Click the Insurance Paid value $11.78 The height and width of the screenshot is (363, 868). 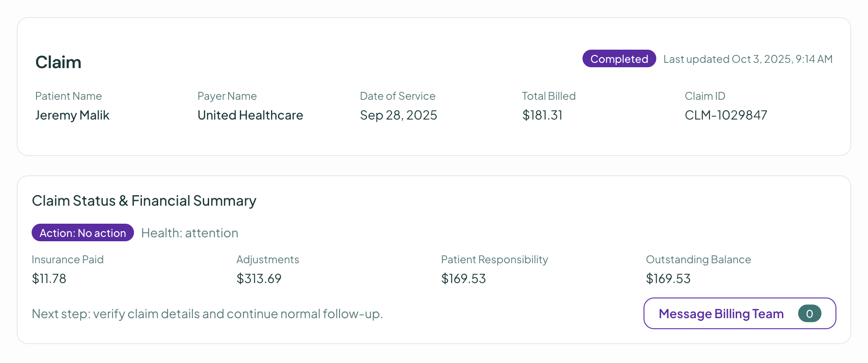point(48,278)
